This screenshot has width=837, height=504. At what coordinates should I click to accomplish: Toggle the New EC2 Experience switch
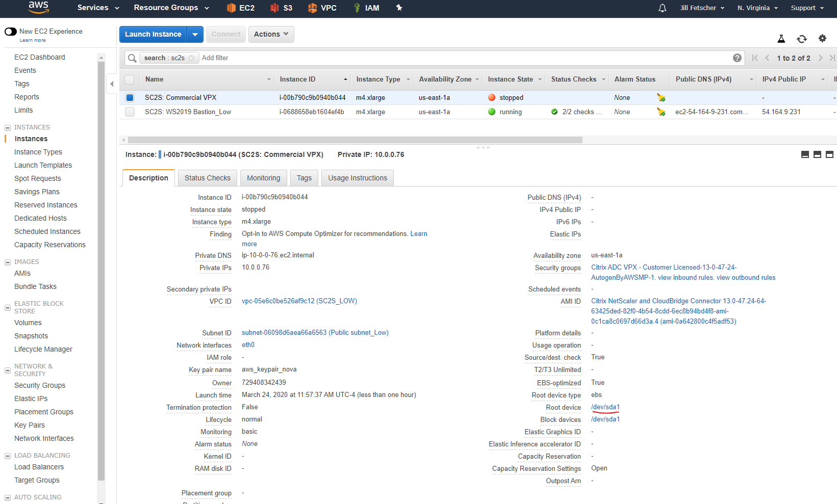11,32
